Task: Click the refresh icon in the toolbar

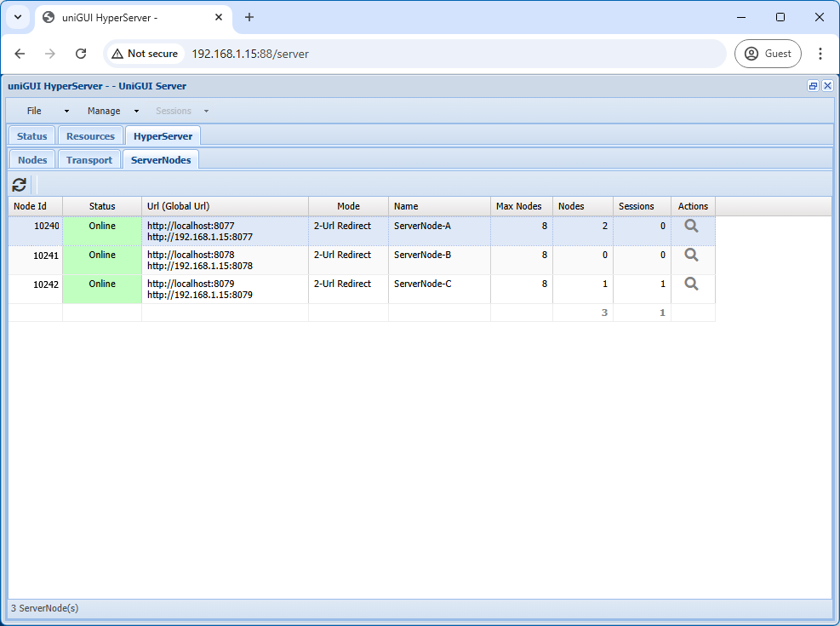Action: (x=20, y=185)
